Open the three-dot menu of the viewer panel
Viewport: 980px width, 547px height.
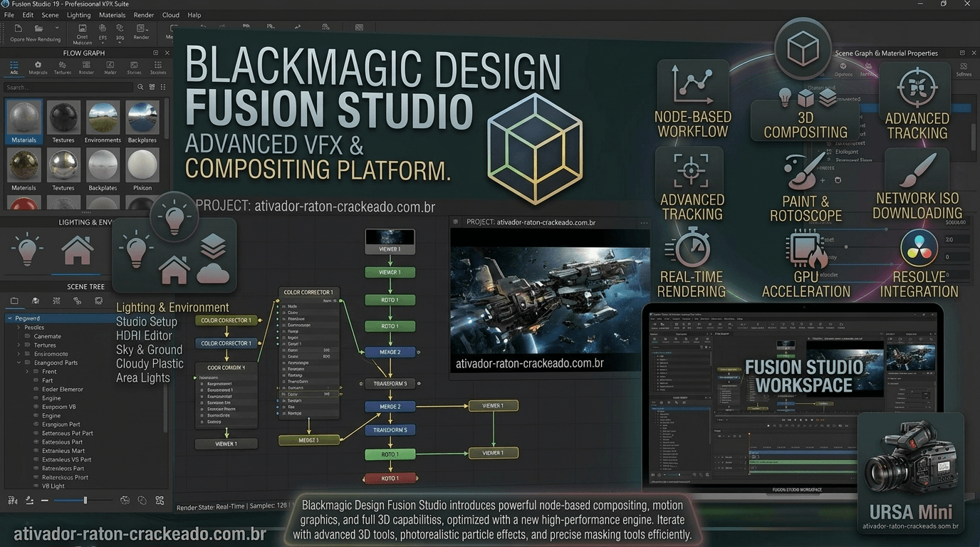click(x=644, y=222)
